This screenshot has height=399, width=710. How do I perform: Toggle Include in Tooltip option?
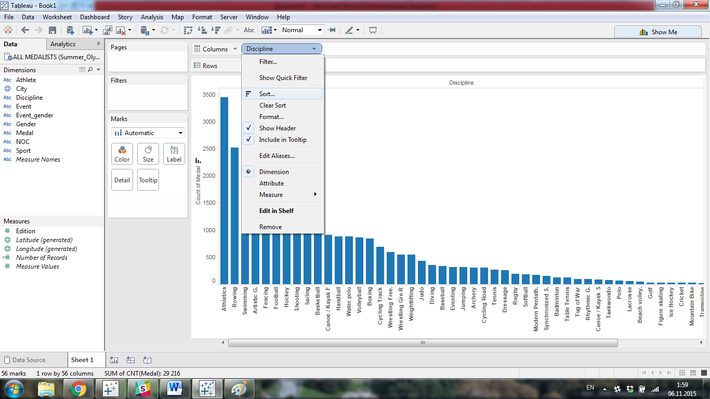(283, 139)
